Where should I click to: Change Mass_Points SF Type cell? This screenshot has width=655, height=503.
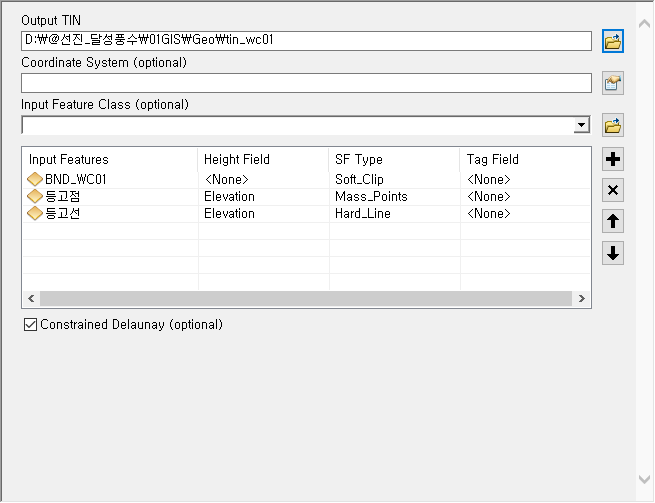click(371, 196)
